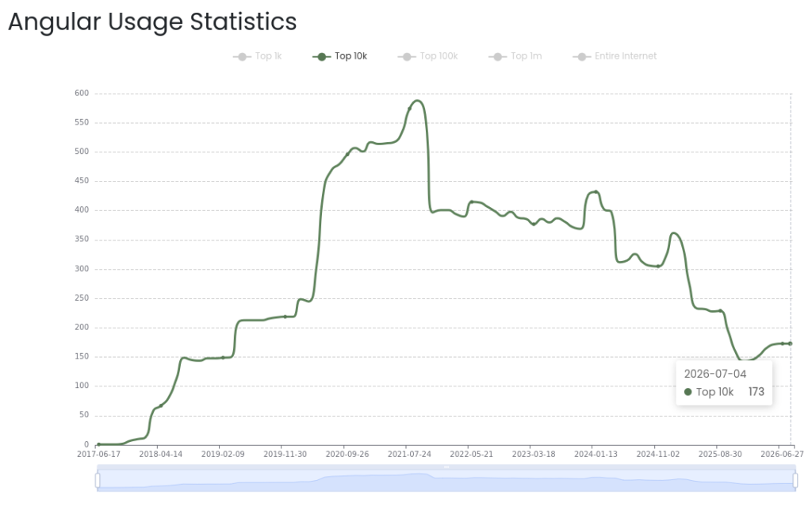Enable the Top 1m legend entry
The image size is (812, 507).
click(515, 56)
